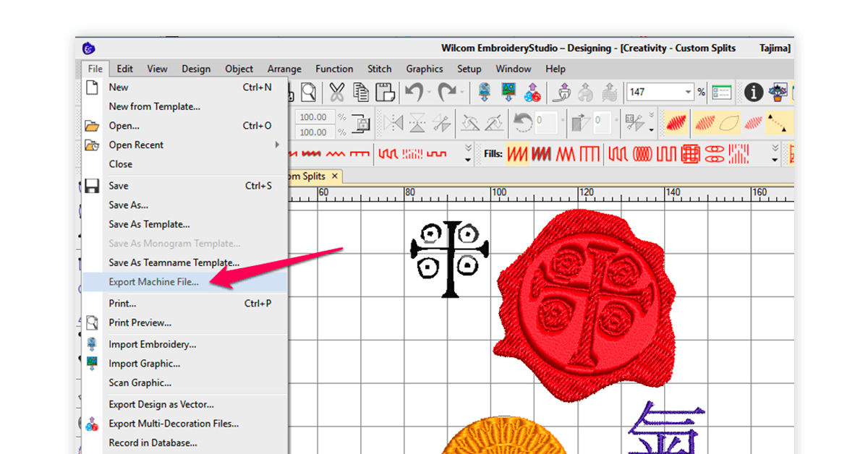Close the Custom Splits design tab
Image resolution: width=868 pixels, height=454 pixels.
(334, 176)
